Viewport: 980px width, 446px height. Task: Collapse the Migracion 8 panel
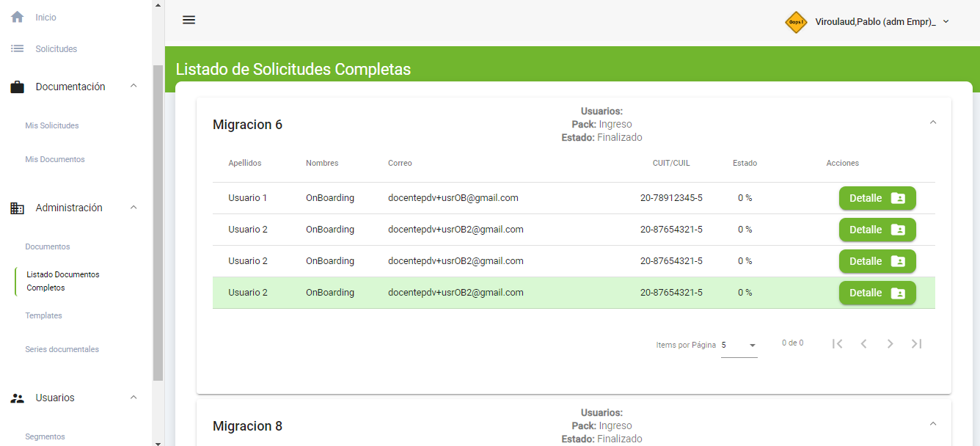click(933, 424)
